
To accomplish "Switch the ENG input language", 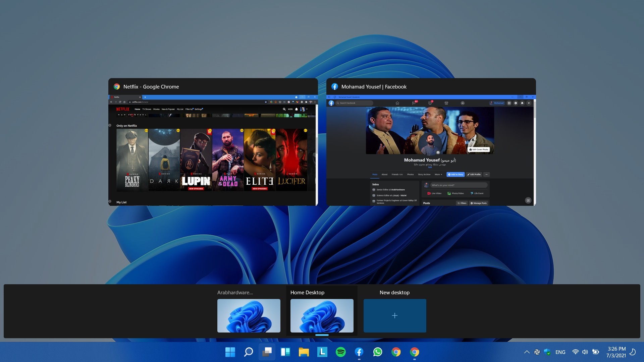I will tap(560, 352).
